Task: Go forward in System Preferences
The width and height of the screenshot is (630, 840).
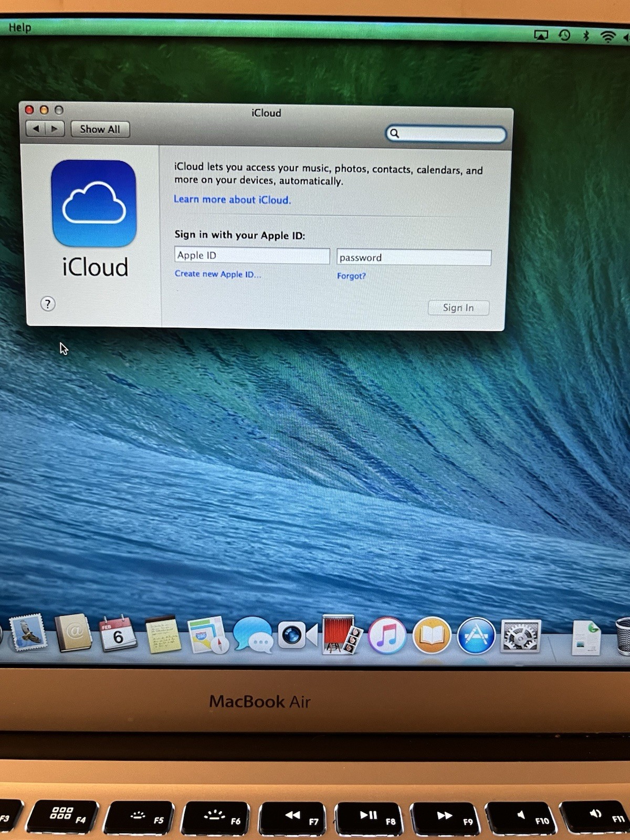Action: [55, 129]
